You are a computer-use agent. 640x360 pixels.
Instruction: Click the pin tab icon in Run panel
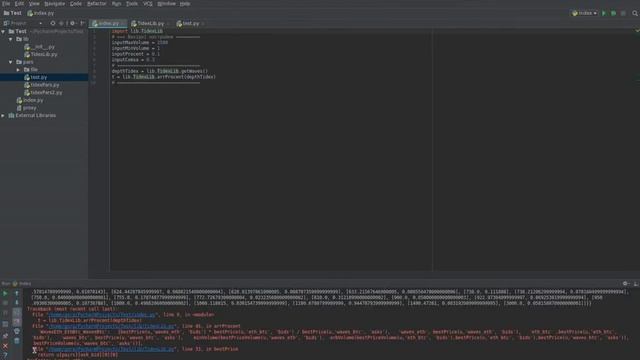pos(5,336)
